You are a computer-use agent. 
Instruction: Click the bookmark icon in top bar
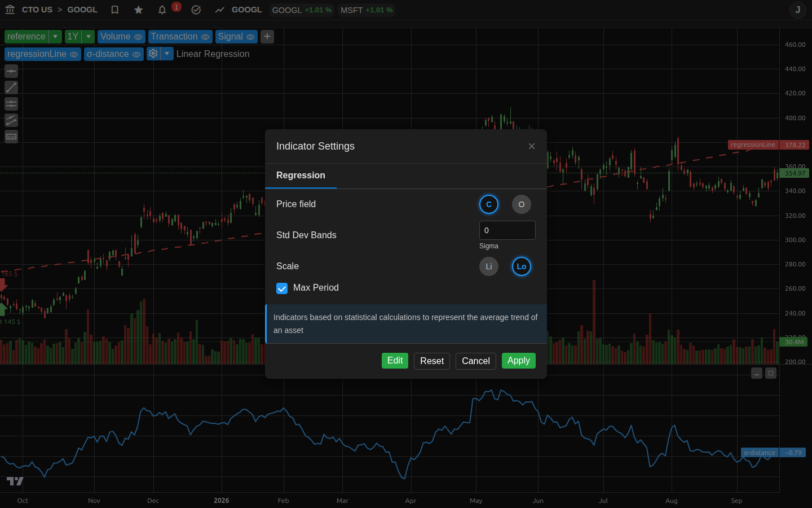click(115, 10)
